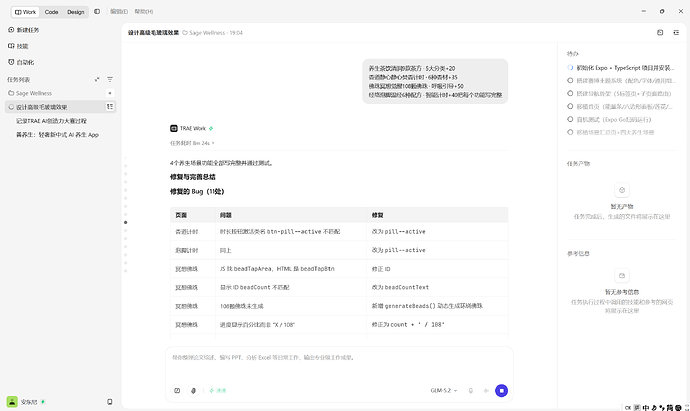Screen dimensions: 690x411
Task: Switch to the Design tab
Action: (x=76, y=12)
